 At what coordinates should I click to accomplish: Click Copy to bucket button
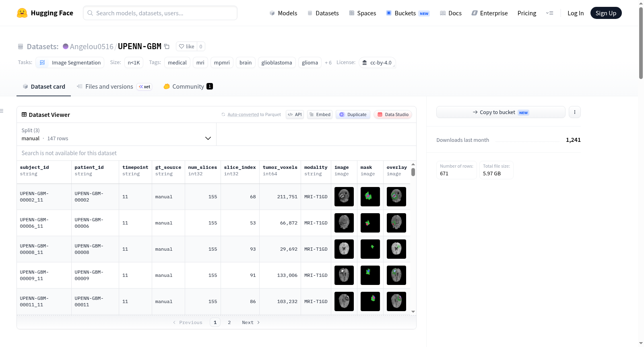(x=501, y=112)
